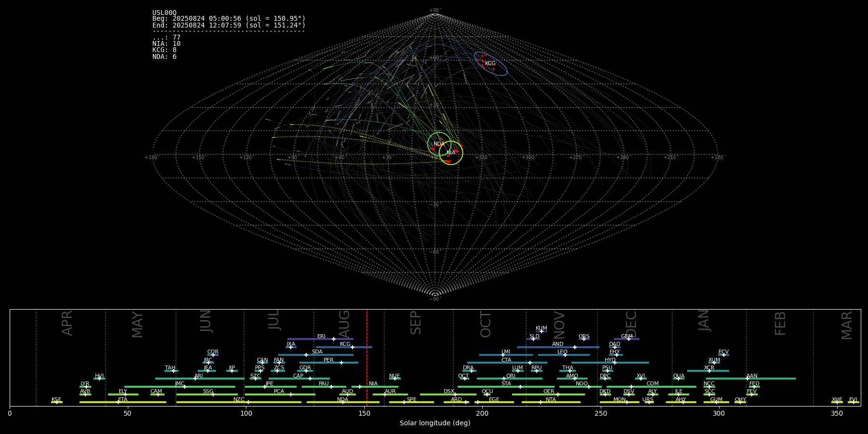Image resolution: width=868 pixels, height=434 pixels.
Task: Select the KCG radiant label on sky map
Action: pos(490,64)
